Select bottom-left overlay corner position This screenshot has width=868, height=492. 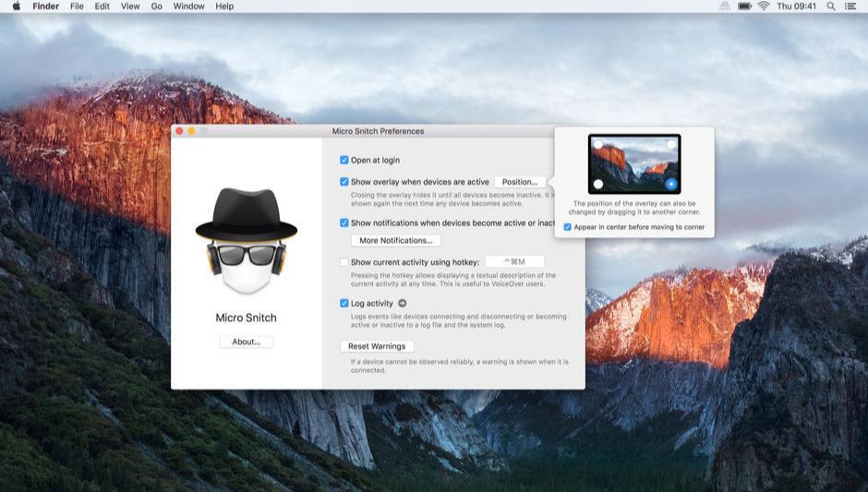point(598,184)
